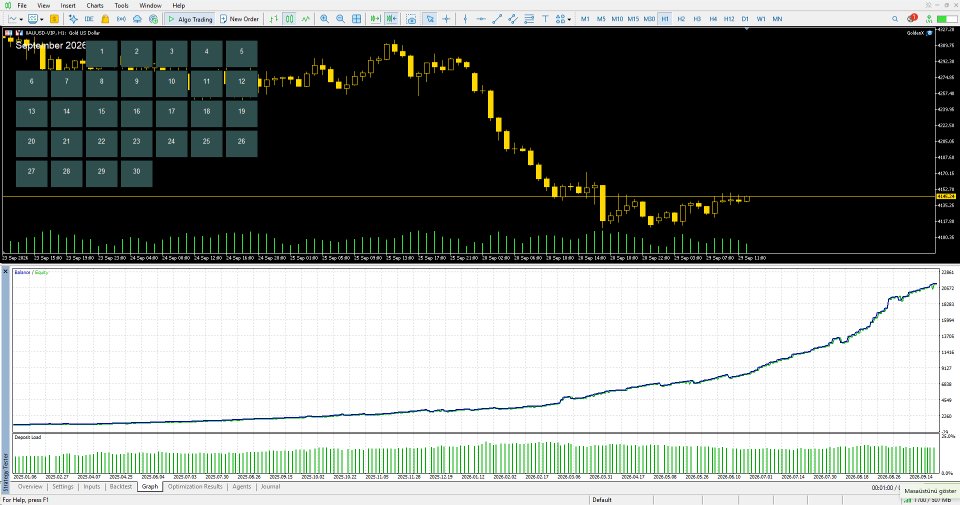
Task: Switch timeframe to M15
Action: pyautogui.click(x=633, y=19)
